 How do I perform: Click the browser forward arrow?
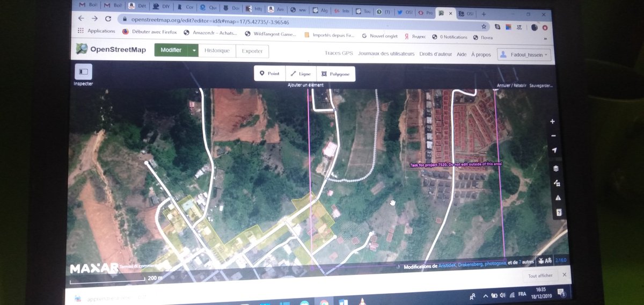pos(95,18)
